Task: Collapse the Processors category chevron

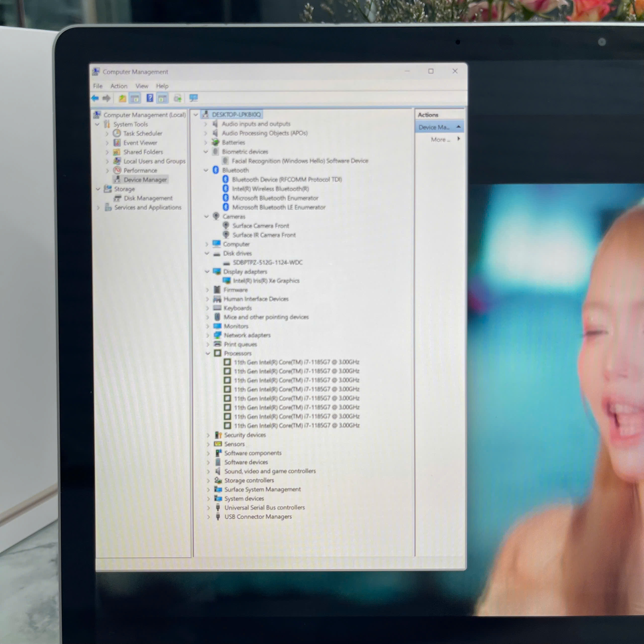Action: click(x=208, y=353)
